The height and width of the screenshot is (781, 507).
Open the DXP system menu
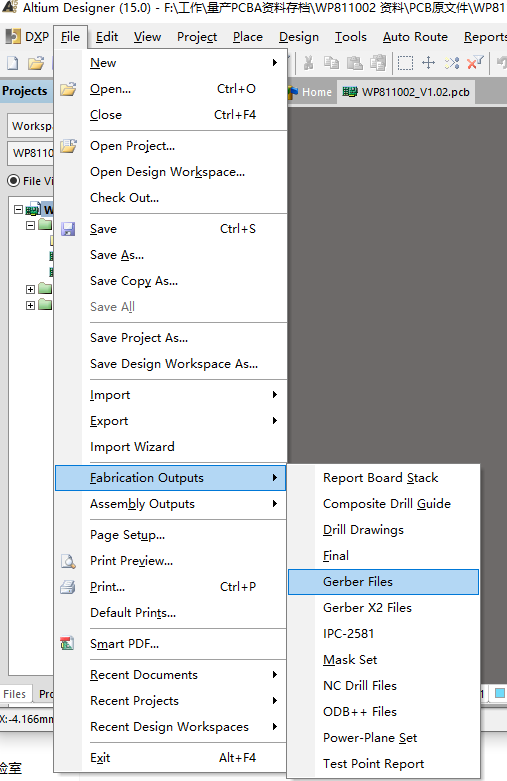coord(27,37)
